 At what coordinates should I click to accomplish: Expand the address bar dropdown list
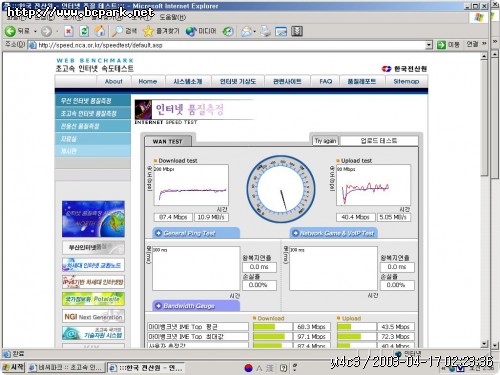[x=429, y=45]
